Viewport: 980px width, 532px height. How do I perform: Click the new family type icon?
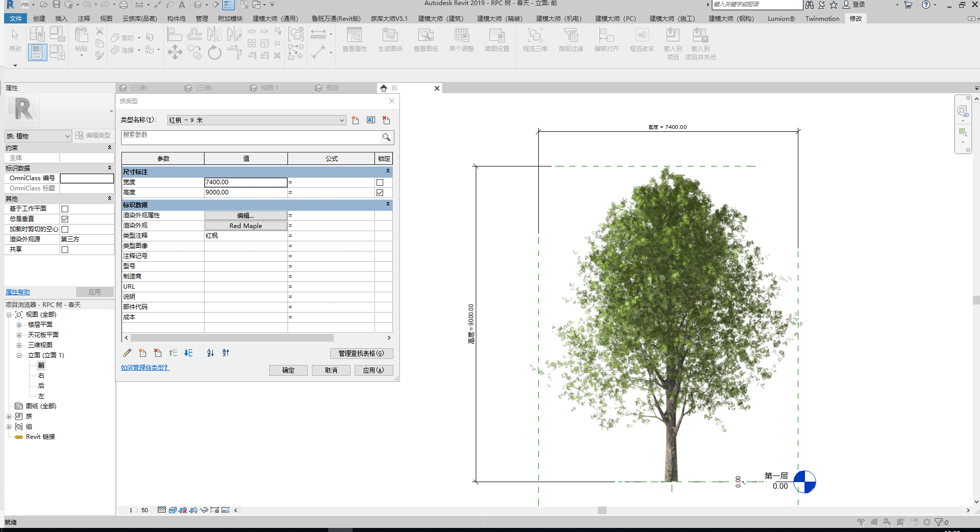click(355, 120)
